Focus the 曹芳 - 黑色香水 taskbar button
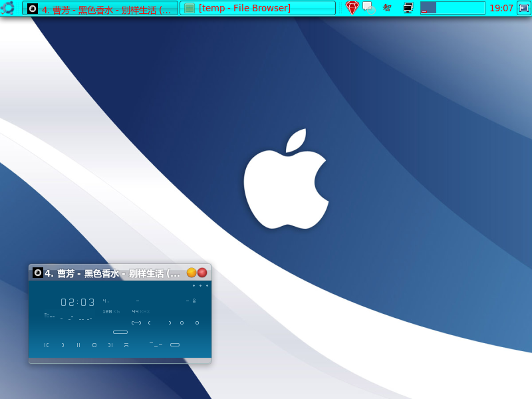532x399 pixels. (100, 8)
